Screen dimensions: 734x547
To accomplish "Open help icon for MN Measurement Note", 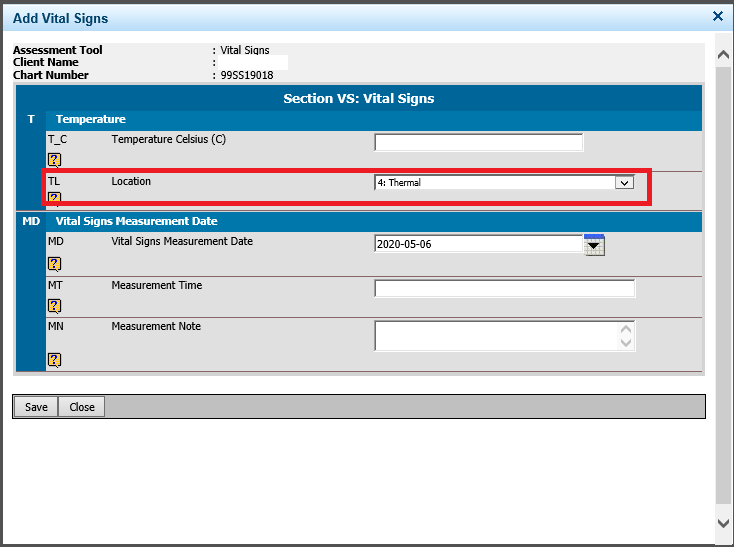I will pos(54,360).
